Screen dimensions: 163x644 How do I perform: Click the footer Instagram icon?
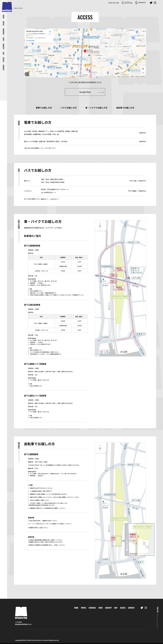(146, 608)
